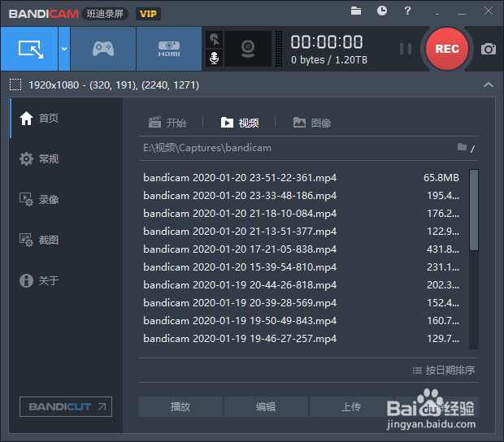504x442 pixels.
Task: Open the scheduled recording clock icon
Action: pyautogui.click(x=381, y=11)
